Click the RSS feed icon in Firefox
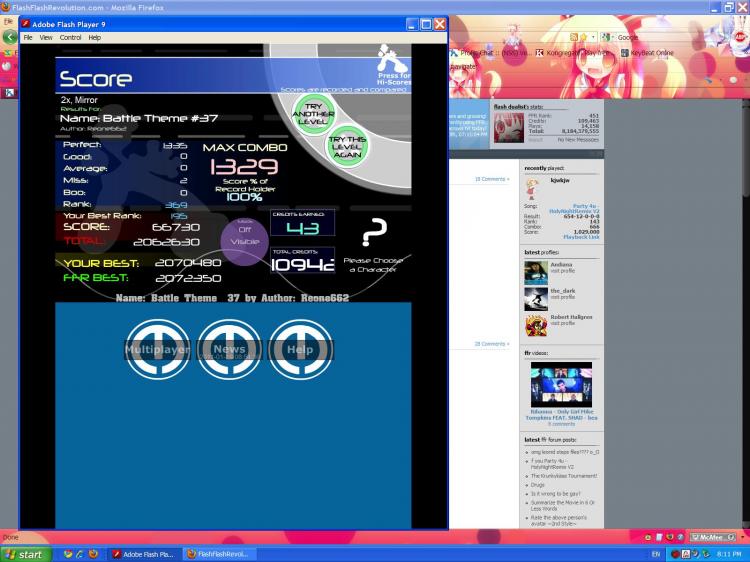 (574, 37)
